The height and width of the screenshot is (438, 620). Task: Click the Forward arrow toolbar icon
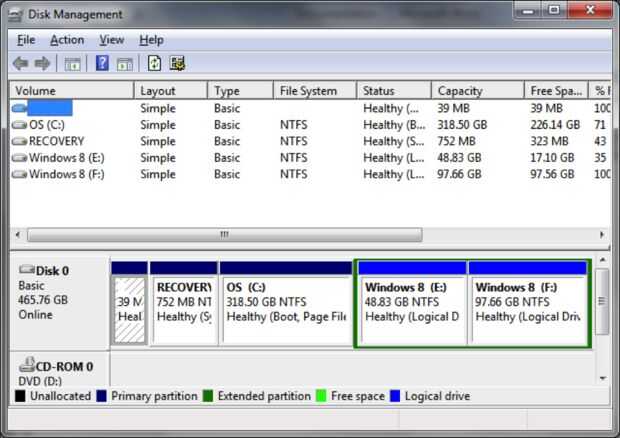point(42,63)
